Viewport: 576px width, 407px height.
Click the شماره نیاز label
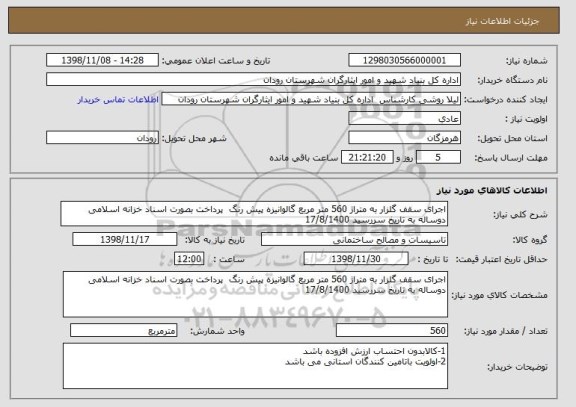[527, 61]
